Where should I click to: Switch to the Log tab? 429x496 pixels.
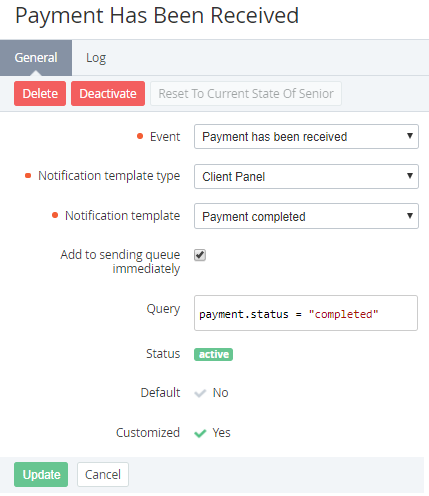tap(96, 58)
